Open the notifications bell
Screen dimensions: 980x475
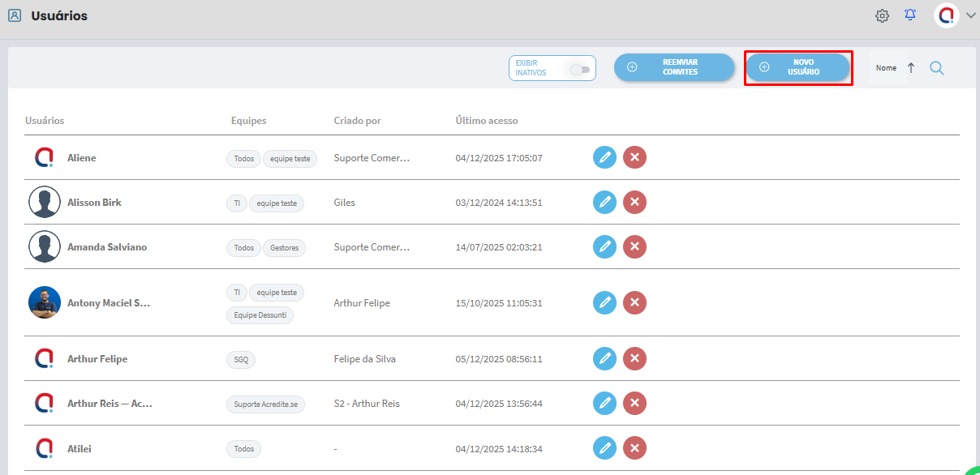tap(910, 15)
